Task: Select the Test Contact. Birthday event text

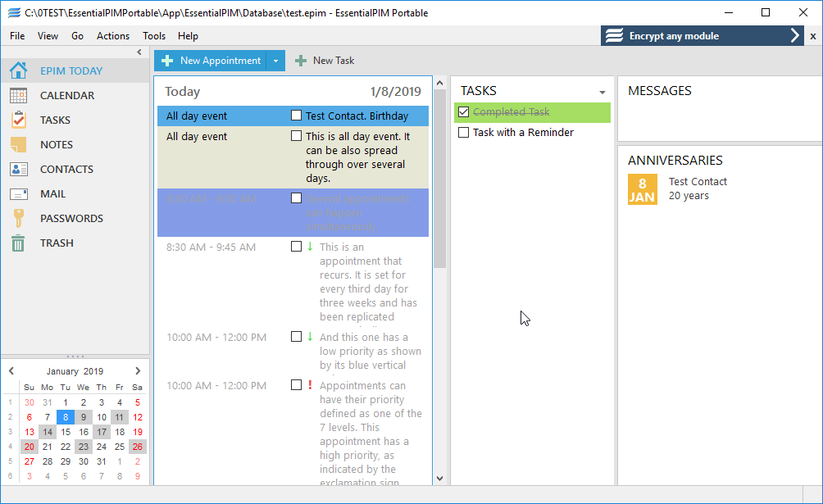Action: tap(357, 116)
